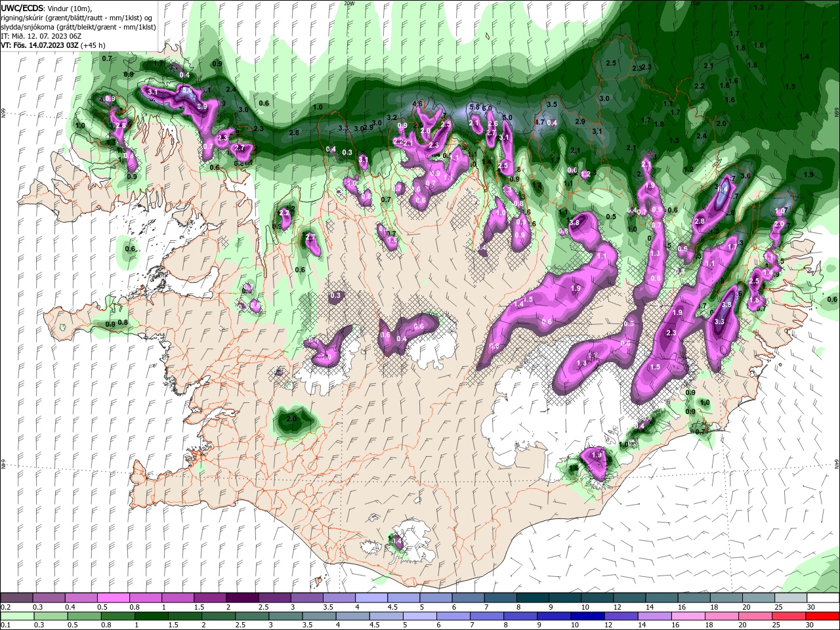The width and height of the screenshot is (840, 630).
Task: Pick the deep blue swatch at 10 in rain scale
Action: tap(587, 617)
